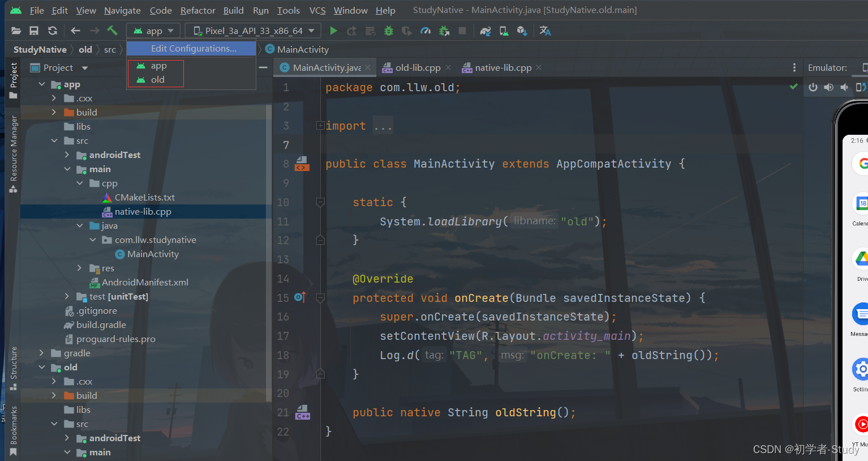Open the Refactor menu
Screen dimensions: 868x461
pyautogui.click(x=197, y=10)
